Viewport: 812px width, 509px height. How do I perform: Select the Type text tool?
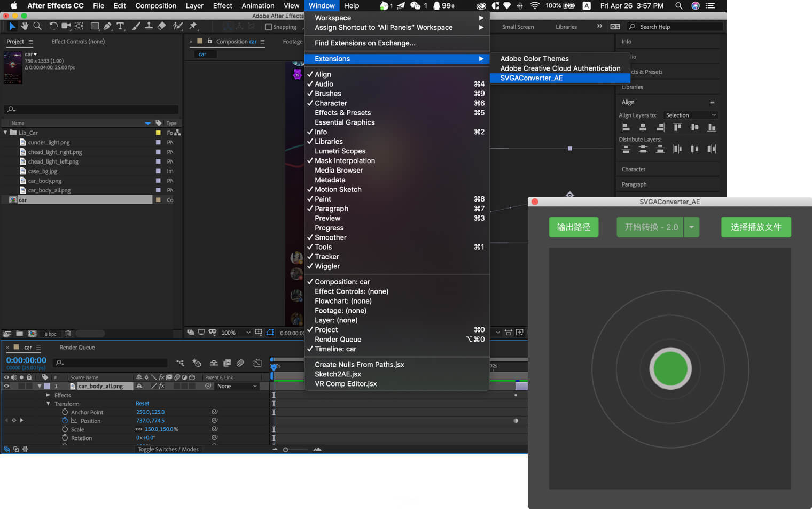(x=120, y=26)
